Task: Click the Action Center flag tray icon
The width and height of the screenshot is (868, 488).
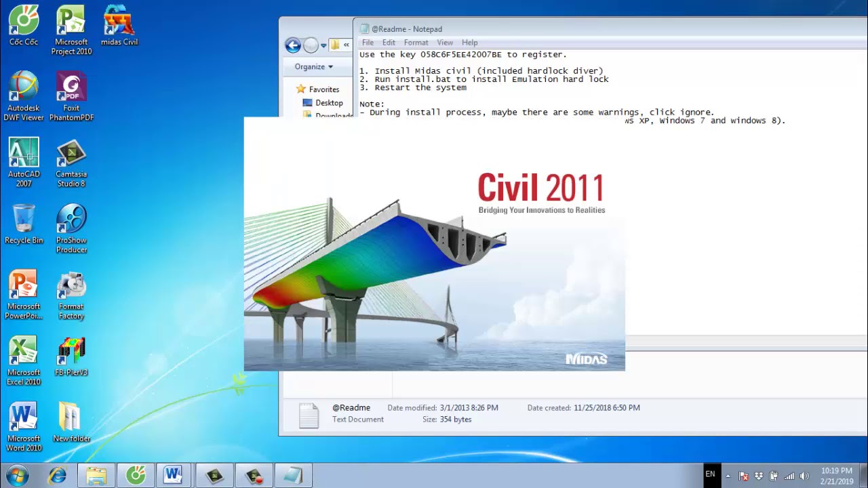Action: pyautogui.click(x=743, y=476)
